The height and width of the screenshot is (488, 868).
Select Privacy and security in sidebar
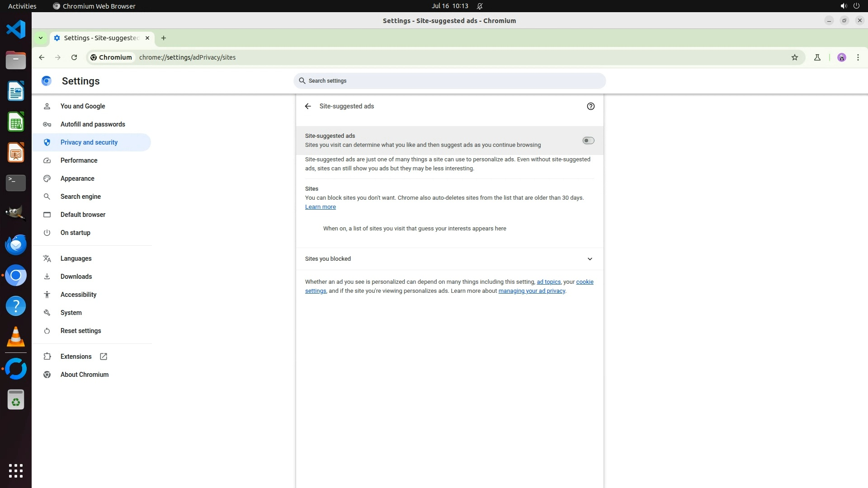tap(89, 142)
